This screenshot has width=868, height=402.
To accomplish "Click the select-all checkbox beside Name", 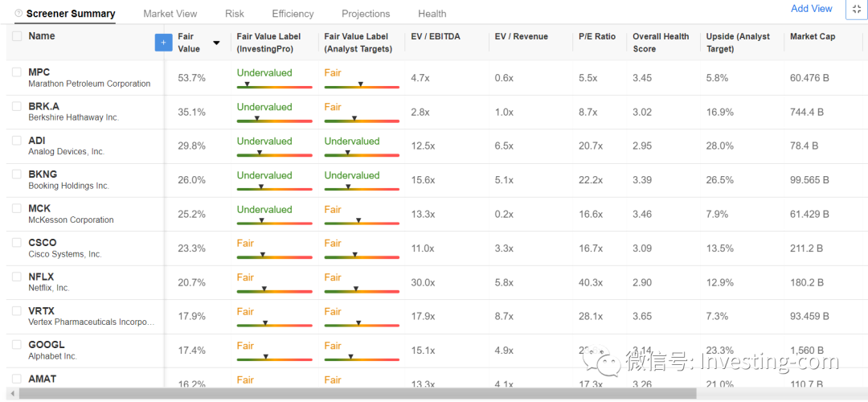I will click(17, 36).
